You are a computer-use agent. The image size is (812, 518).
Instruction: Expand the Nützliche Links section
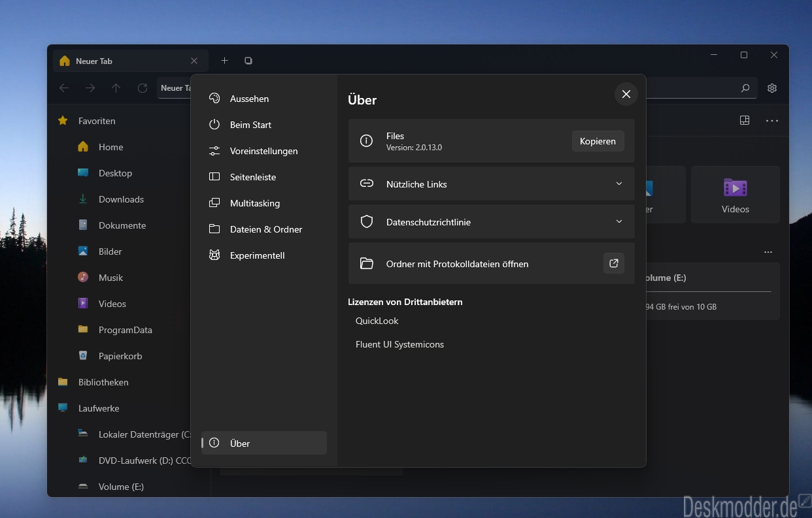coord(491,184)
